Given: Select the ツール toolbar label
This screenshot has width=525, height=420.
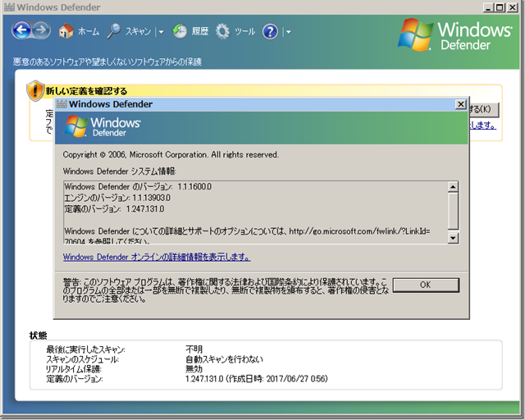Looking at the screenshot, I should click(x=244, y=31).
